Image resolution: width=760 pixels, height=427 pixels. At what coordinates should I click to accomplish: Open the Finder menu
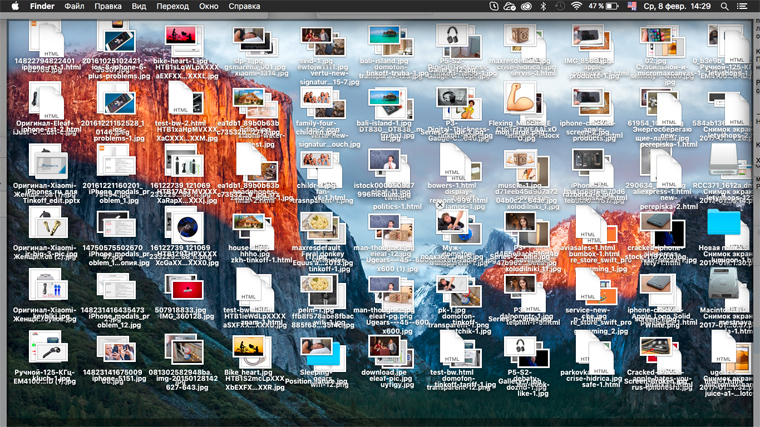click(43, 7)
